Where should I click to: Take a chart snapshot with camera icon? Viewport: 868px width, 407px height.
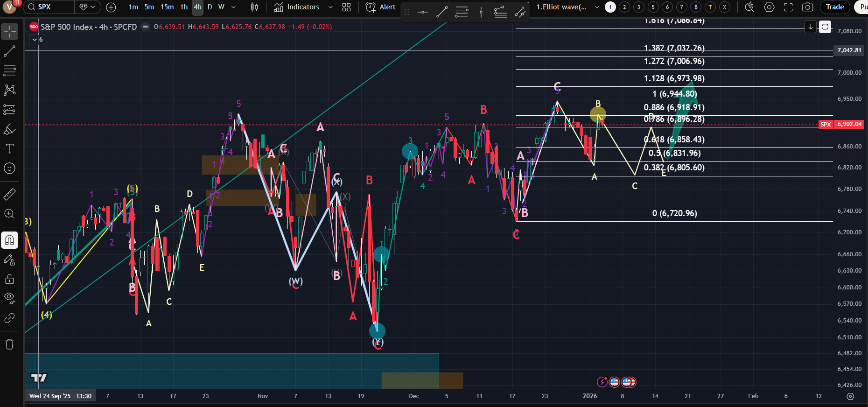click(x=807, y=7)
